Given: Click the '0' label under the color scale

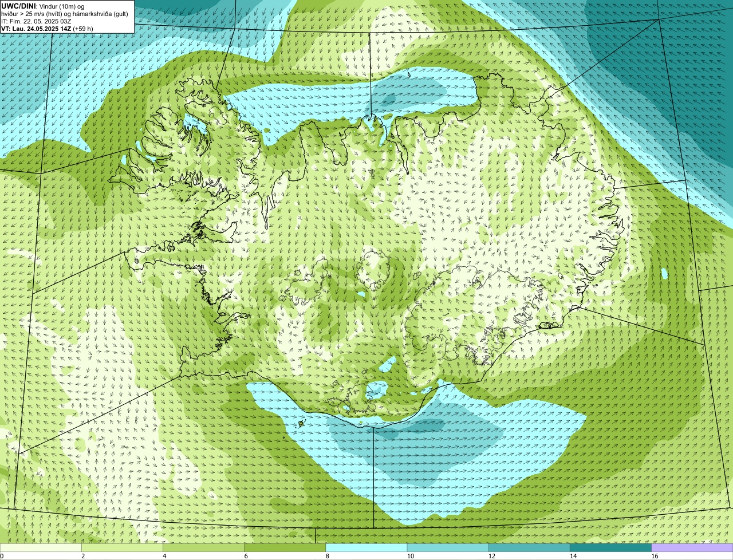Looking at the screenshot, I should point(2,556).
